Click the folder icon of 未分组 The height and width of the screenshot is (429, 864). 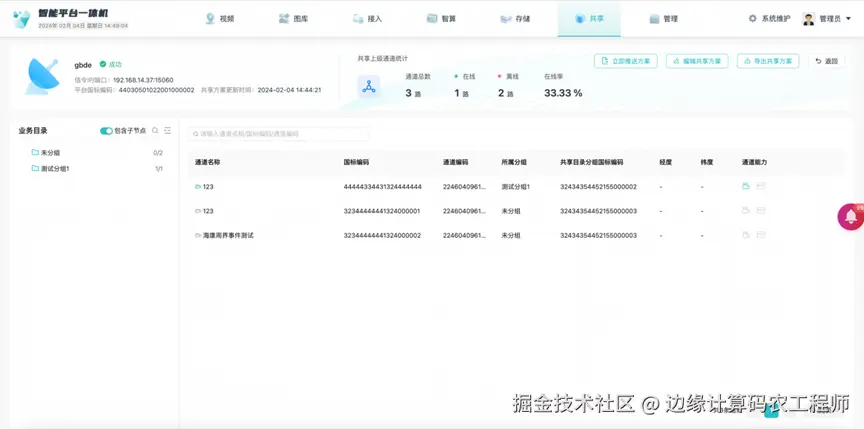[x=35, y=152]
